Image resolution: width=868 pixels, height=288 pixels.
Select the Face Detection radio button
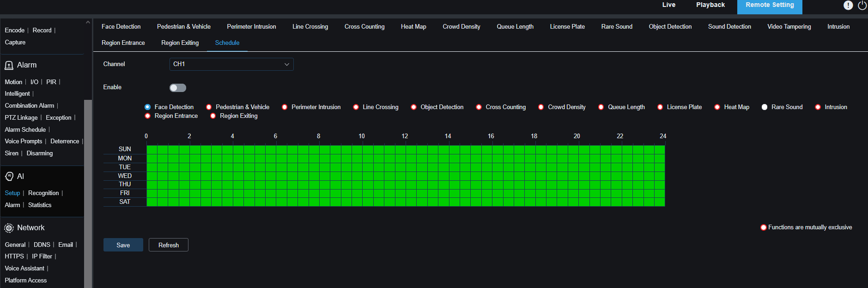tap(147, 107)
